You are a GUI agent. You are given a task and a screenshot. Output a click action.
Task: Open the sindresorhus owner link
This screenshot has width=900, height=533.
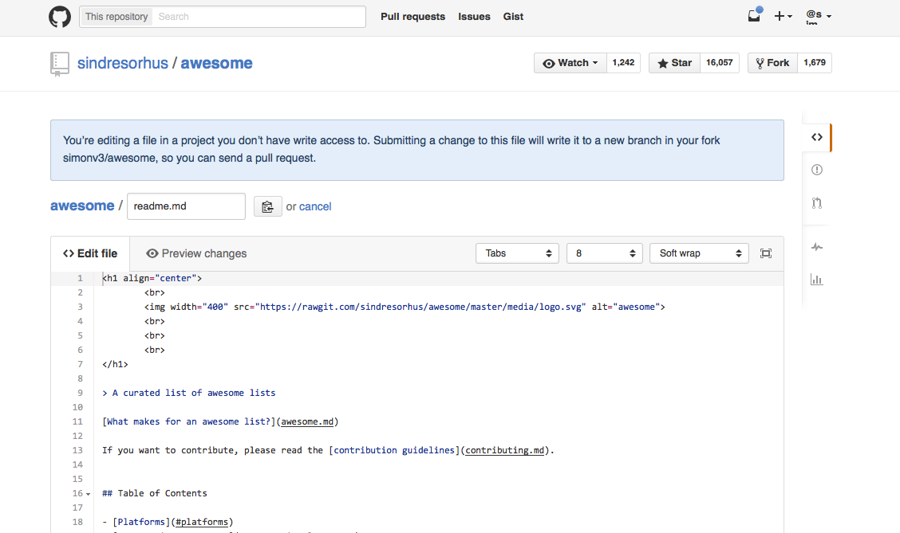point(123,63)
